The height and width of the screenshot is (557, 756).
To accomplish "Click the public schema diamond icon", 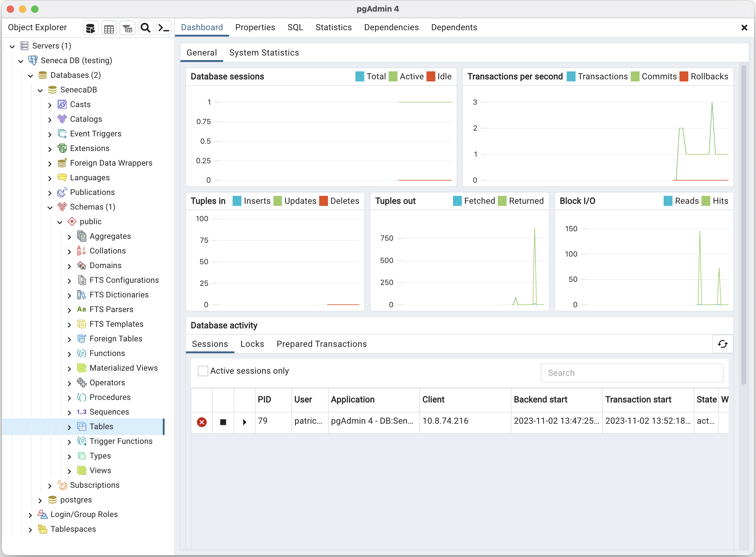I will [72, 221].
